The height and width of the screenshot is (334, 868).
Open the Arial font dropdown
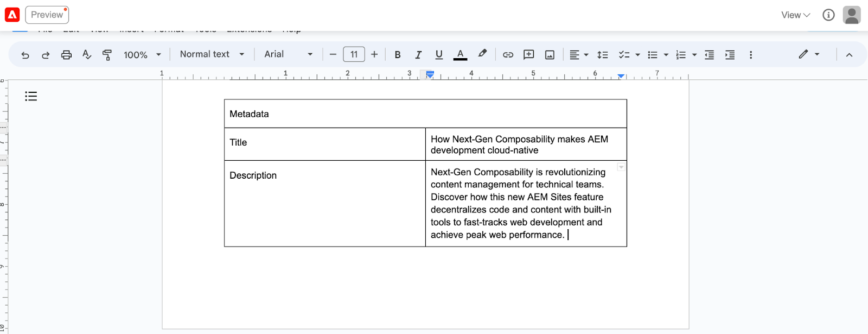pos(288,54)
